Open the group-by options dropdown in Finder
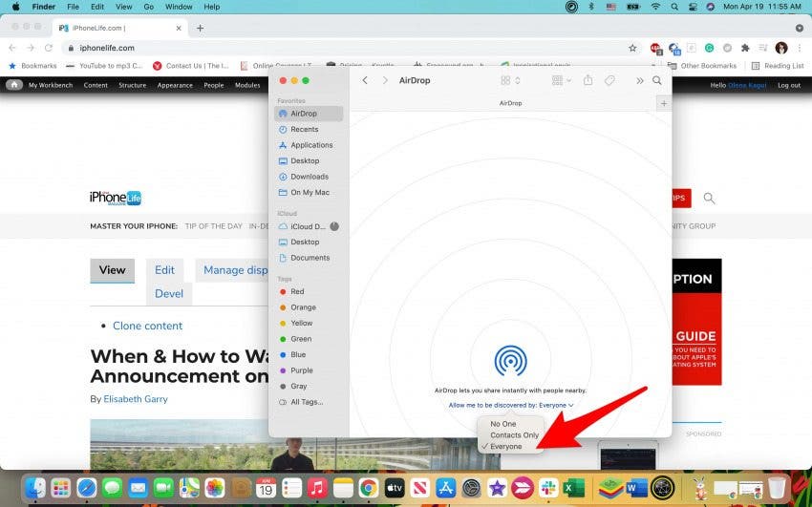This screenshot has width=812, height=507. point(562,81)
